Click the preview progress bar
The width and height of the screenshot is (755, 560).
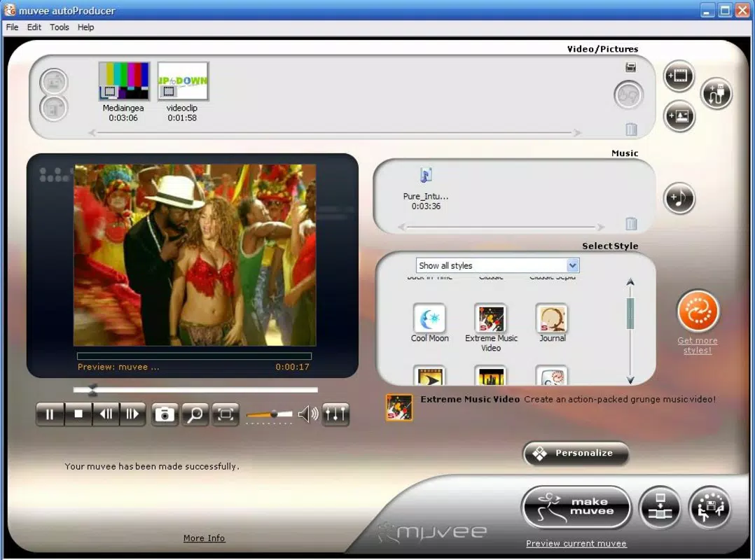(194, 356)
